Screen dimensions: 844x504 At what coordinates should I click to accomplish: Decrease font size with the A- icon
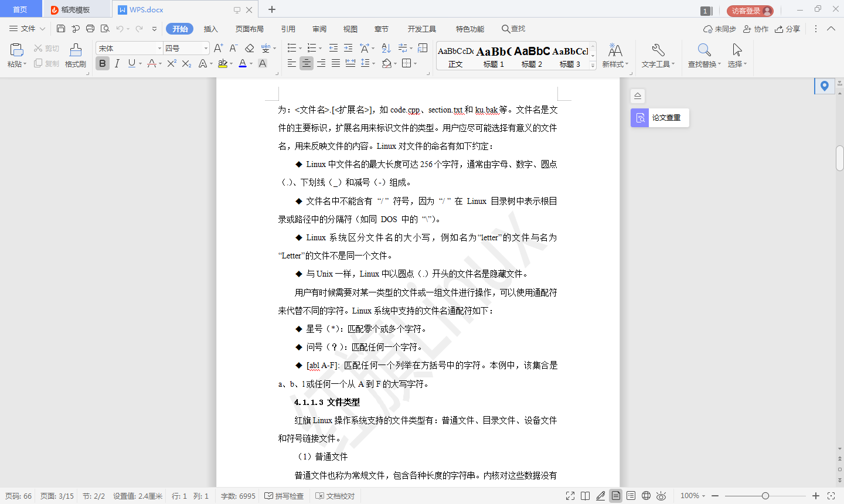click(233, 48)
